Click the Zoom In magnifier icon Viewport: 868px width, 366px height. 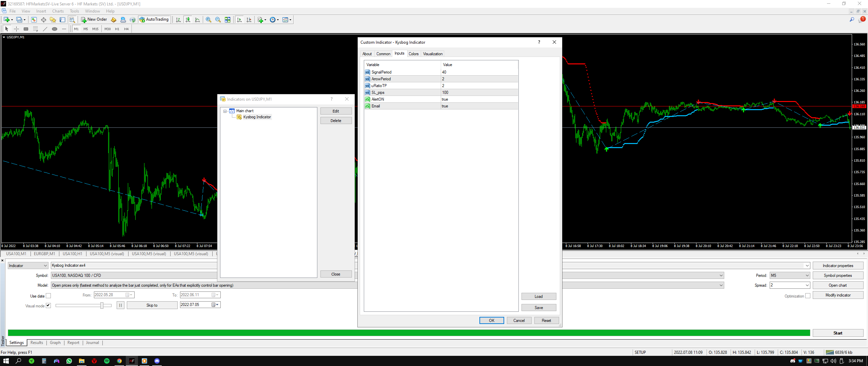click(208, 20)
